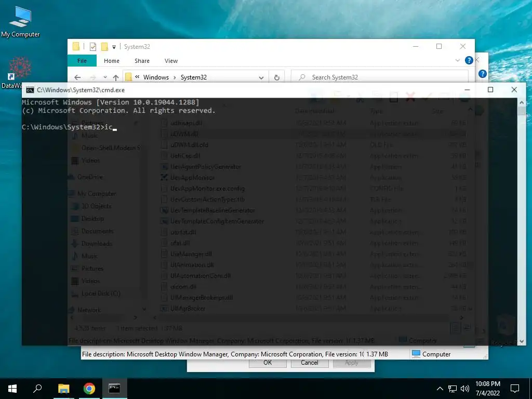Select the Windows breadcrumb in the address bar
532x399 pixels.
tap(156, 77)
